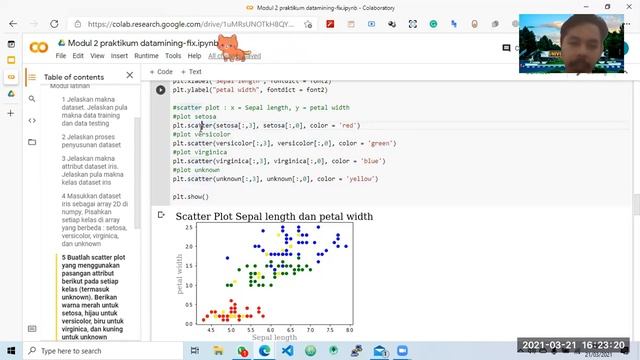Click the Google Drive icon beside notebook title
The height and width of the screenshot is (360, 640).
pos(62,42)
